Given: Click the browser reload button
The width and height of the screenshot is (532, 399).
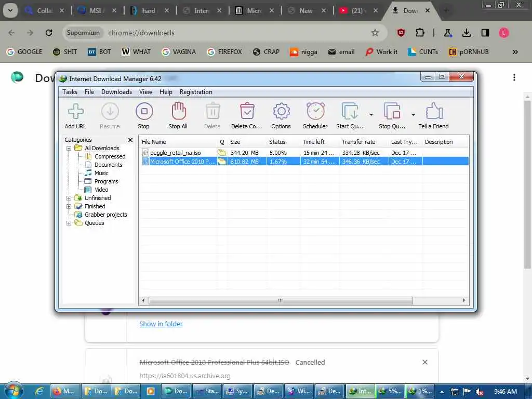Looking at the screenshot, I should click(49, 33).
